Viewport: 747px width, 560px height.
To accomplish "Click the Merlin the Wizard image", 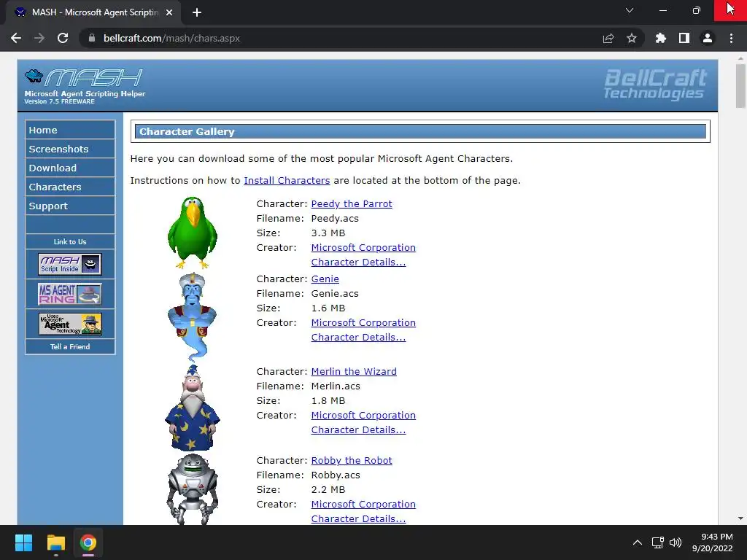I will pos(193,408).
